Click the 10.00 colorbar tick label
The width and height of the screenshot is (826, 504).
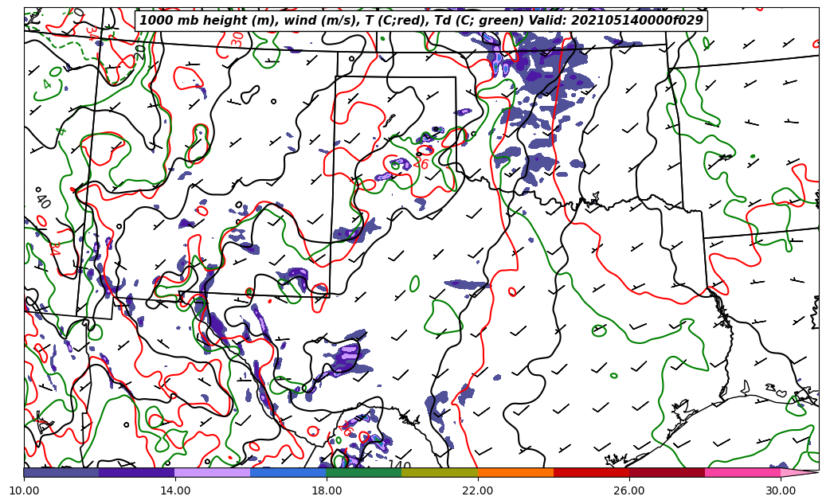pyautogui.click(x=24, y=490)
